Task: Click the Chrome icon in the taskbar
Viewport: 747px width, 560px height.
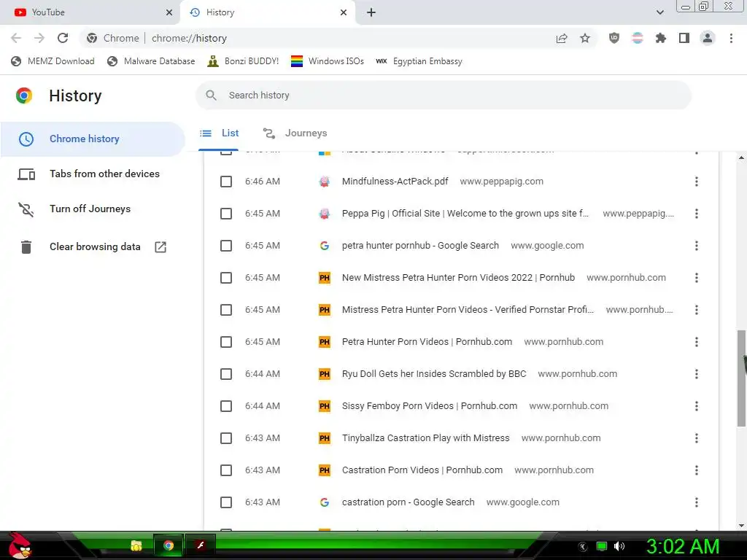Action: click(169, 545)
